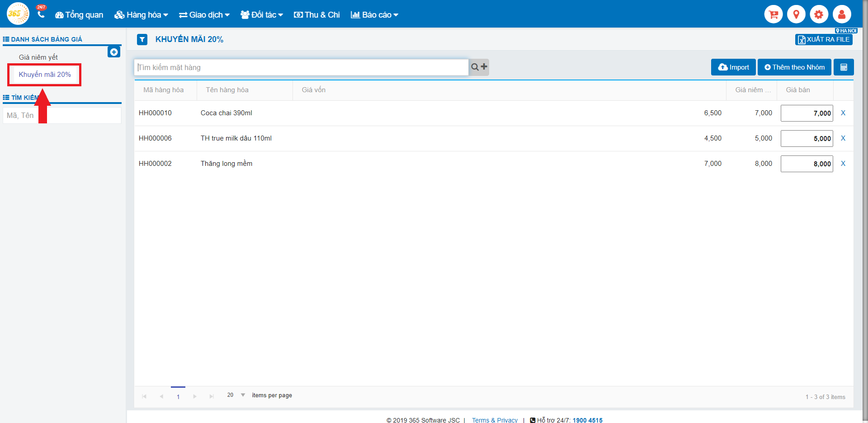Select Giá niêm yết price list

38,57
